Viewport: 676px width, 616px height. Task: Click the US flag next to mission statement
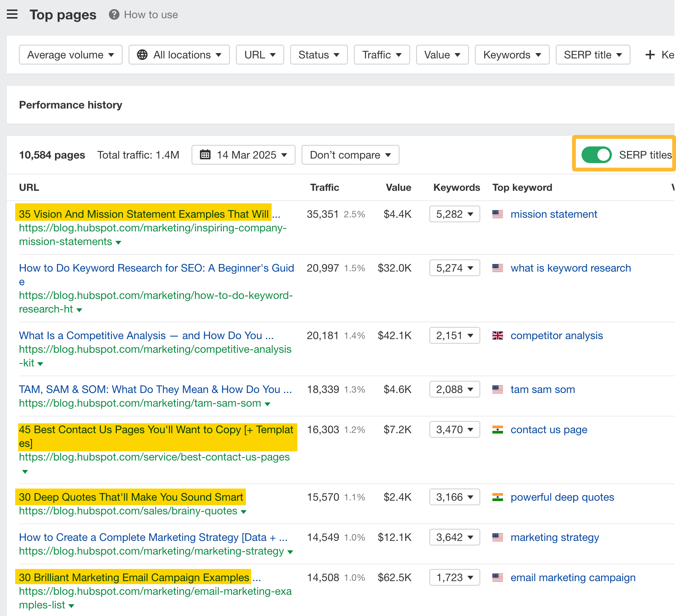pos(498,214)
